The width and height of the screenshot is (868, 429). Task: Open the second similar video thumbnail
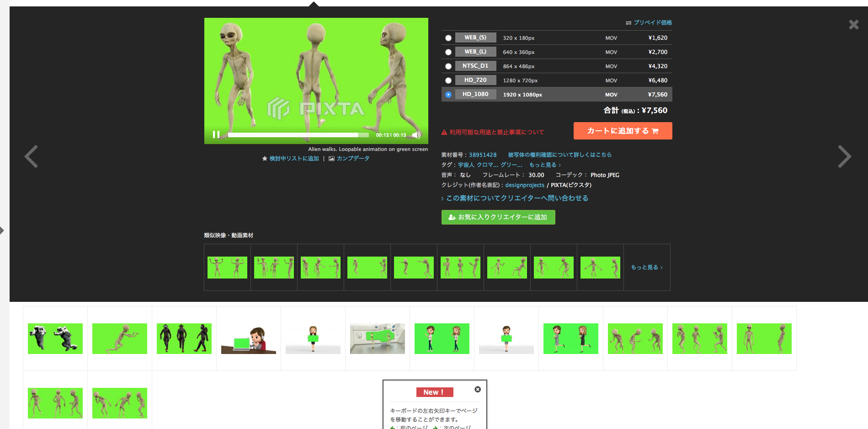274,268
